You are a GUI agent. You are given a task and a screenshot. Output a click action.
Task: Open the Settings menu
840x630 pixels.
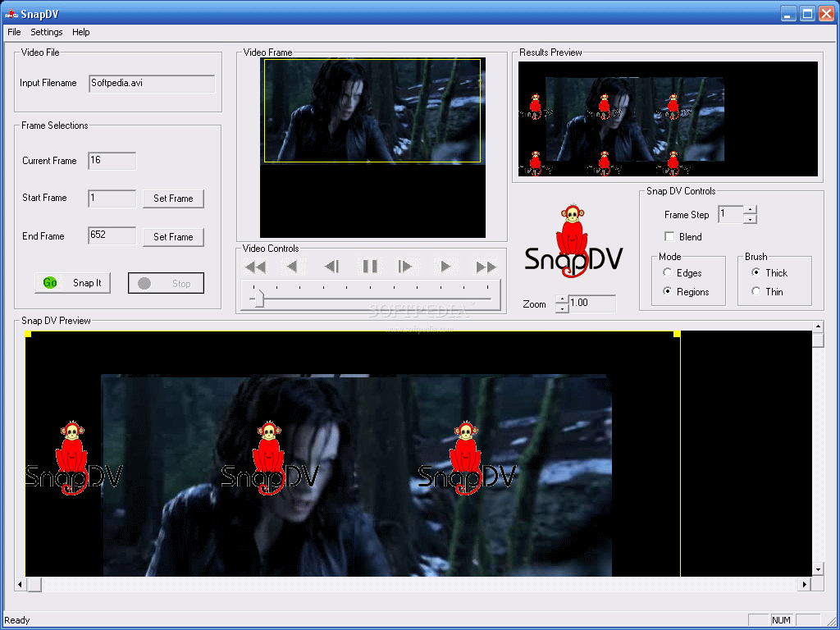(x=47, y=32)
